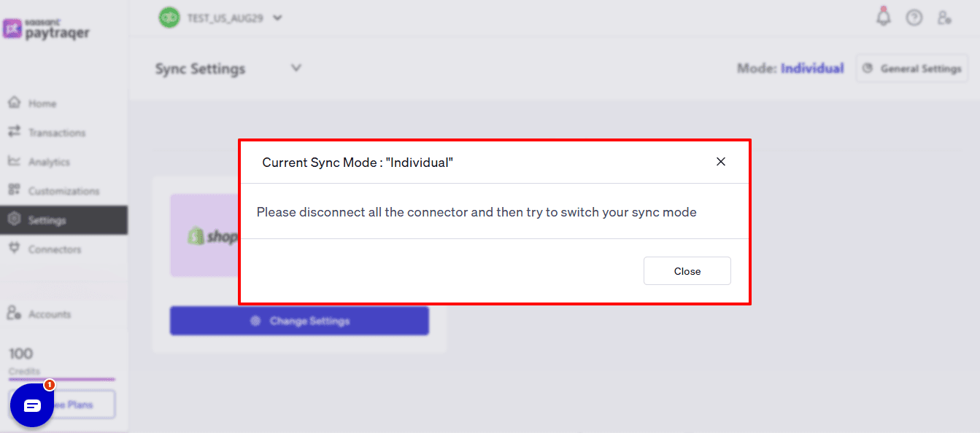The image size is (980, 433).
Task: Open the blue chat support bubble
Action: pyautogui.click(x=32, y=405)
